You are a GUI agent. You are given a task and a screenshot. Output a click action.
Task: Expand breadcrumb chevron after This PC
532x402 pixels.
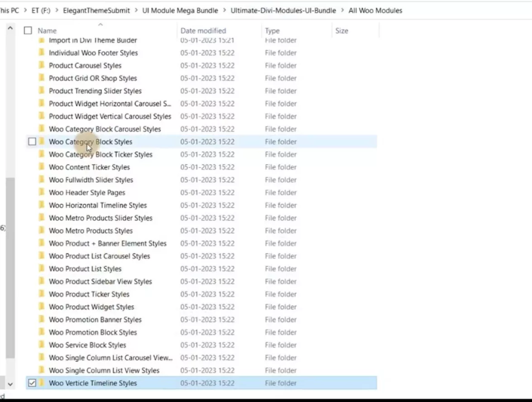tap(25, 10)
